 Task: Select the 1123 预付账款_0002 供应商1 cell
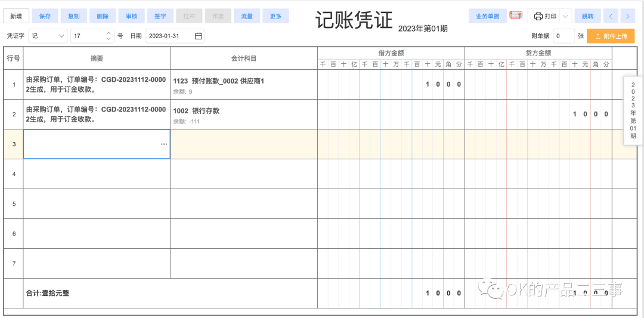[244, 85]
